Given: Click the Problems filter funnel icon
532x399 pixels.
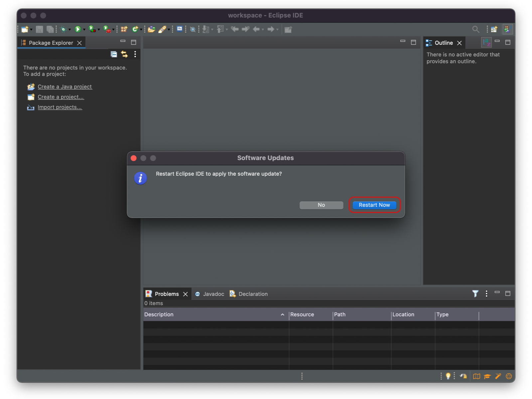Looking at the screenshot, I should (x=475, y=294).
